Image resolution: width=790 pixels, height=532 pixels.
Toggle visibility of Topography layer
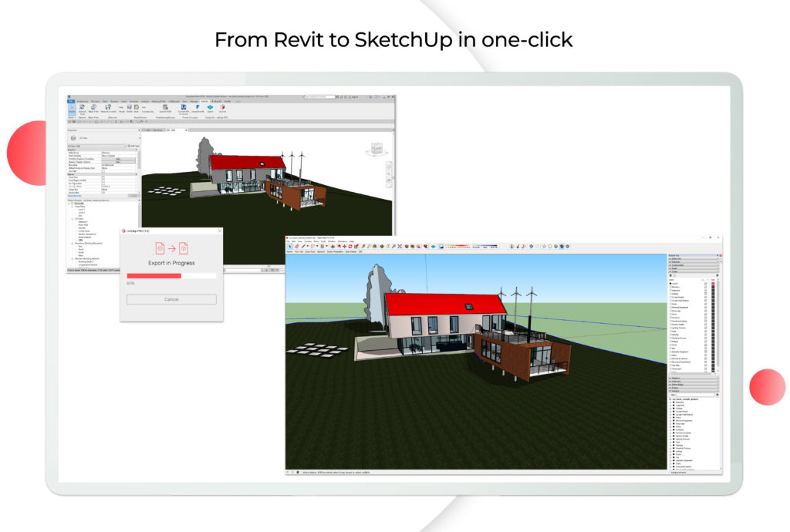click(706, 369)
